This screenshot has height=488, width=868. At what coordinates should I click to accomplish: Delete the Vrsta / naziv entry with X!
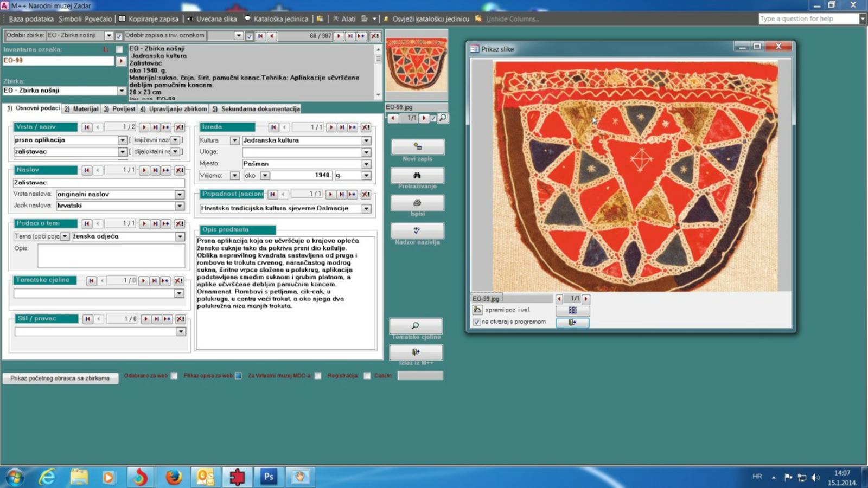click(180, 127)
